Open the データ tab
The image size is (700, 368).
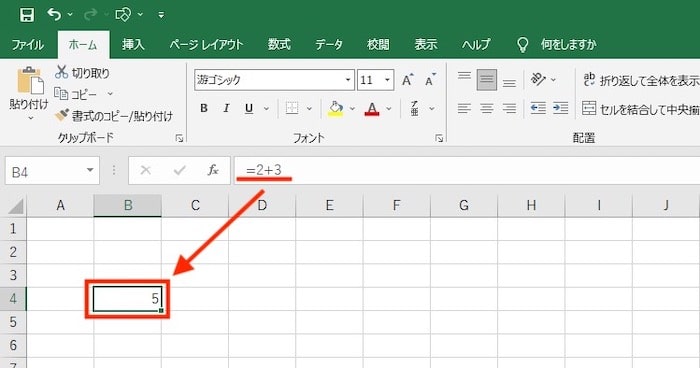[329, 45]
